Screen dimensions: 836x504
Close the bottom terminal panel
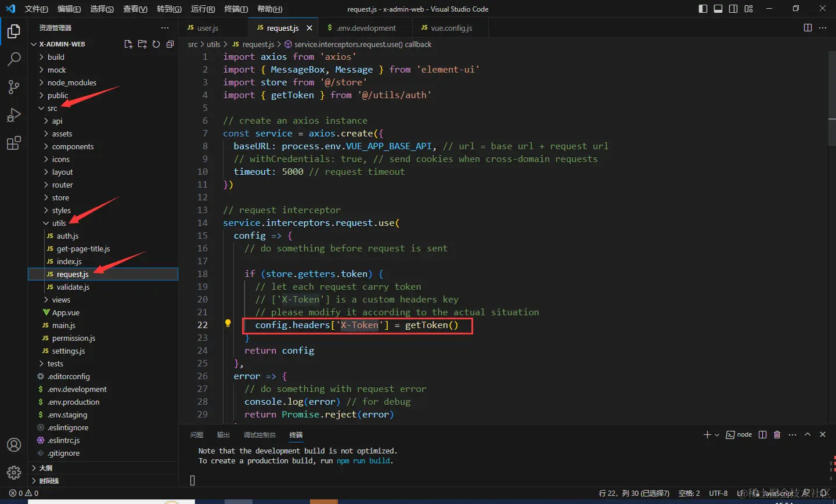pyautogui.click(x=823, y=434)
